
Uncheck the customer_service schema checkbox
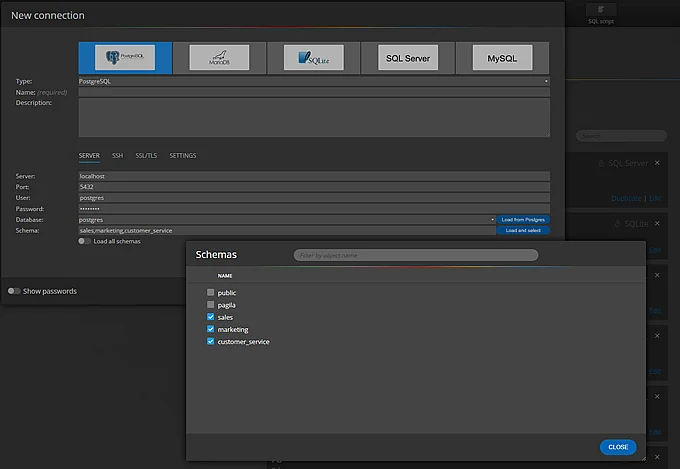(210, 341)
